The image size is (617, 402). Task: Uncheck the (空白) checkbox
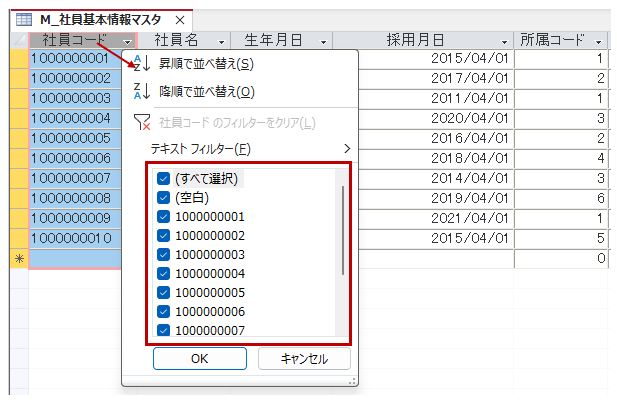(163, 198)
